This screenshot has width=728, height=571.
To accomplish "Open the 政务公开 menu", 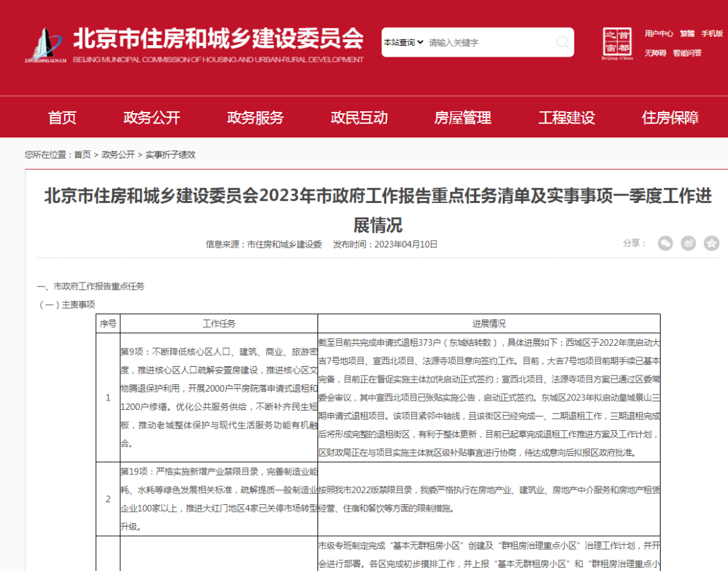I will [x=151, y=117].
